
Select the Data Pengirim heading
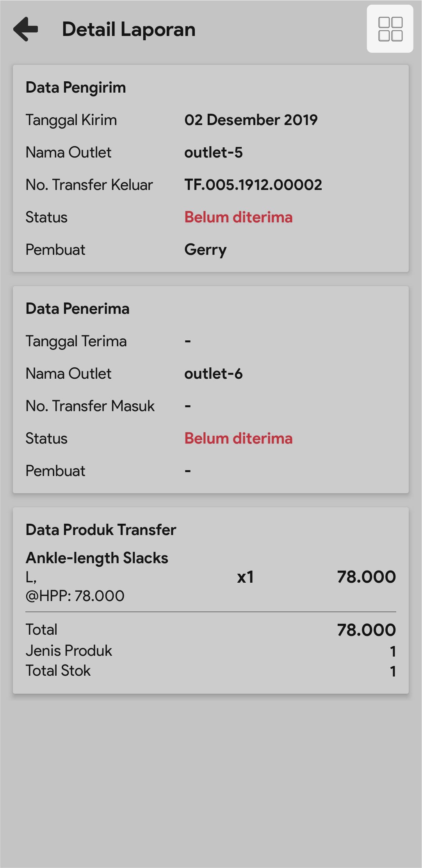tap(76, 88)
